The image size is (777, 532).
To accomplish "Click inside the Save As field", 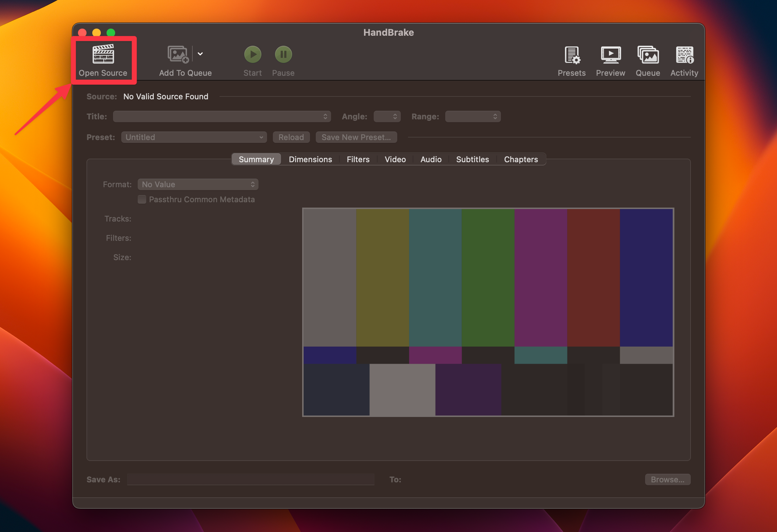I will click(250, 479).
